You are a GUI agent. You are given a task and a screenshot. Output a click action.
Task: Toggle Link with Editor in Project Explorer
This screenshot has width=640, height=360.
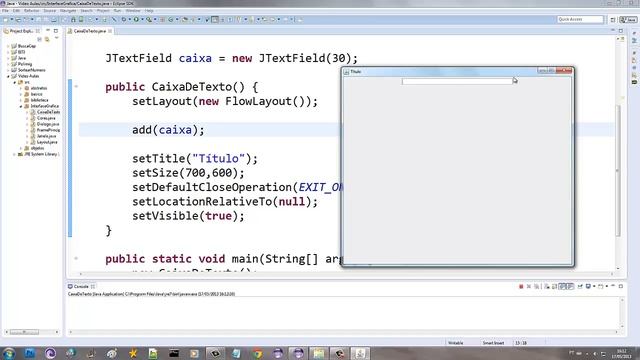(x=47, y=39)
